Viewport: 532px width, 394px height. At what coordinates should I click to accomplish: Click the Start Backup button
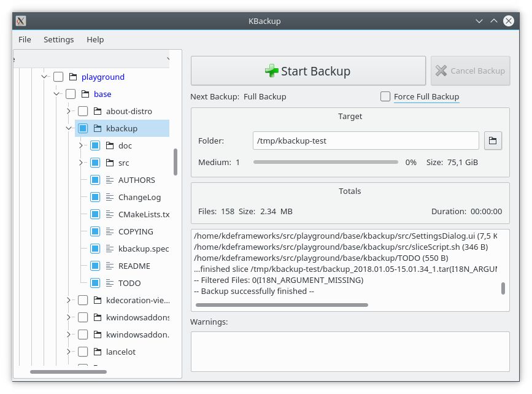coord(308,71)
